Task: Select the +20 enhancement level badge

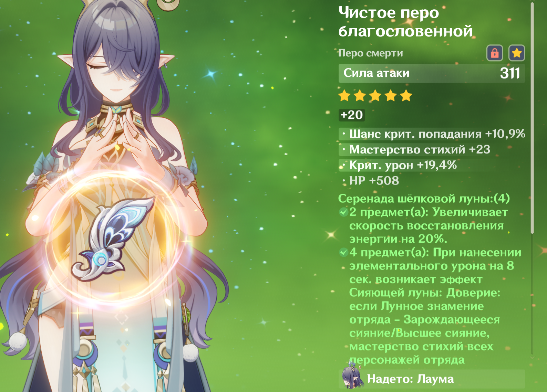Action: (352, 115)
